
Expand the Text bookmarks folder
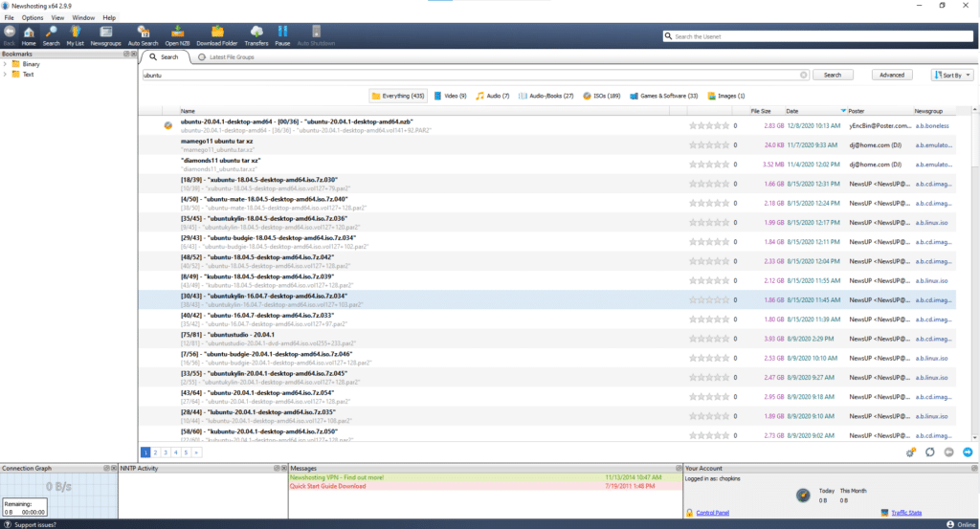click(x=5, y=75)
